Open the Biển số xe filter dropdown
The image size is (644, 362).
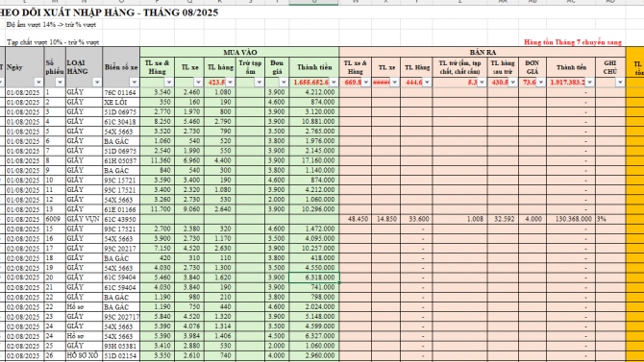[134, 82]
